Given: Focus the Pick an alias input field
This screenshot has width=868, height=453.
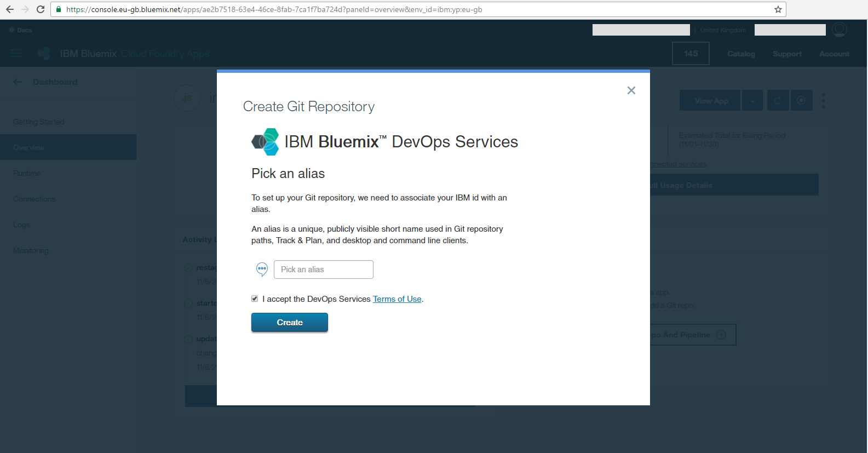Looking at the screenshot, I should [x=324, y=269].
